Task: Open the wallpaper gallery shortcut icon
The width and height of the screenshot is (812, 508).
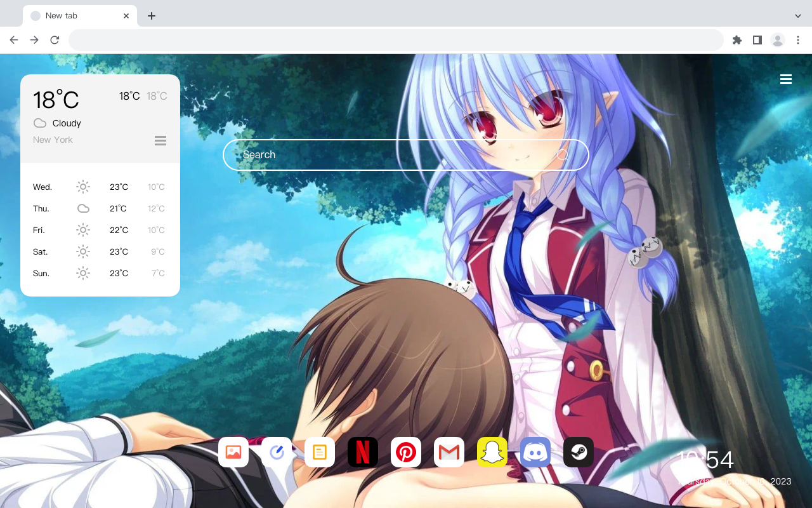Action: coord(233,452)
